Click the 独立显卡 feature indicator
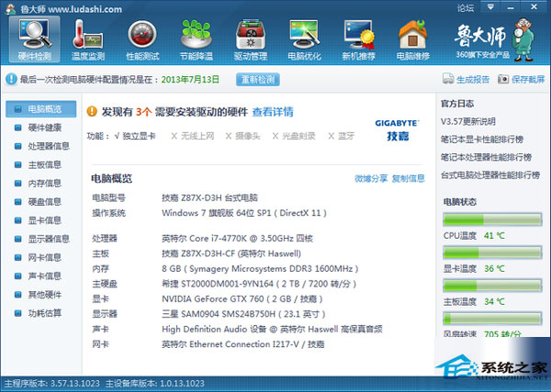Screen dimensions: 551x392 135,136
